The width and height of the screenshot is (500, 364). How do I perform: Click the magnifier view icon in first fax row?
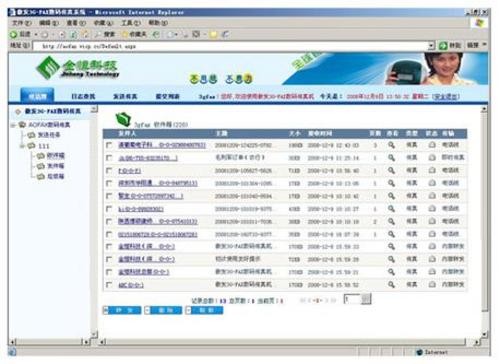click(391, 145)
